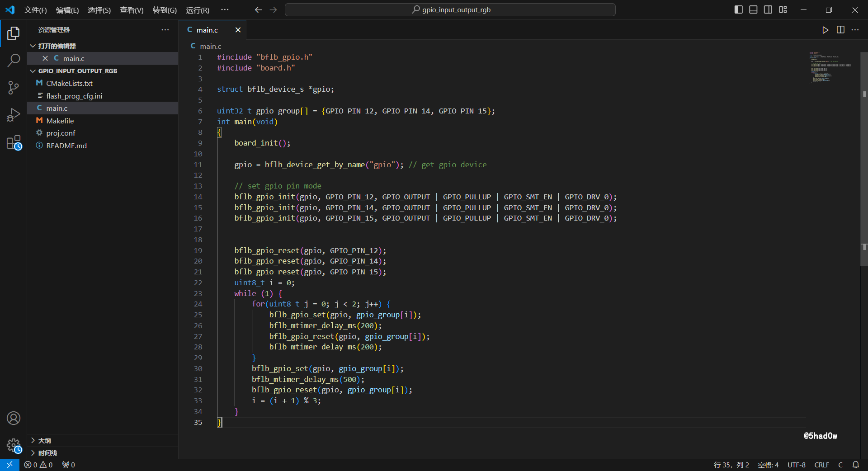Open Run and Debug view icon
868x471 pixels.
[x=14, y=115]
